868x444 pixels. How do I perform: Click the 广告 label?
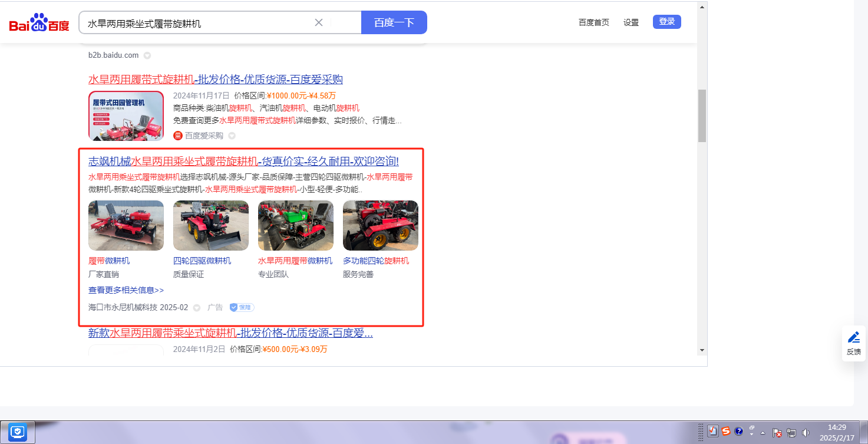(215, 308)
